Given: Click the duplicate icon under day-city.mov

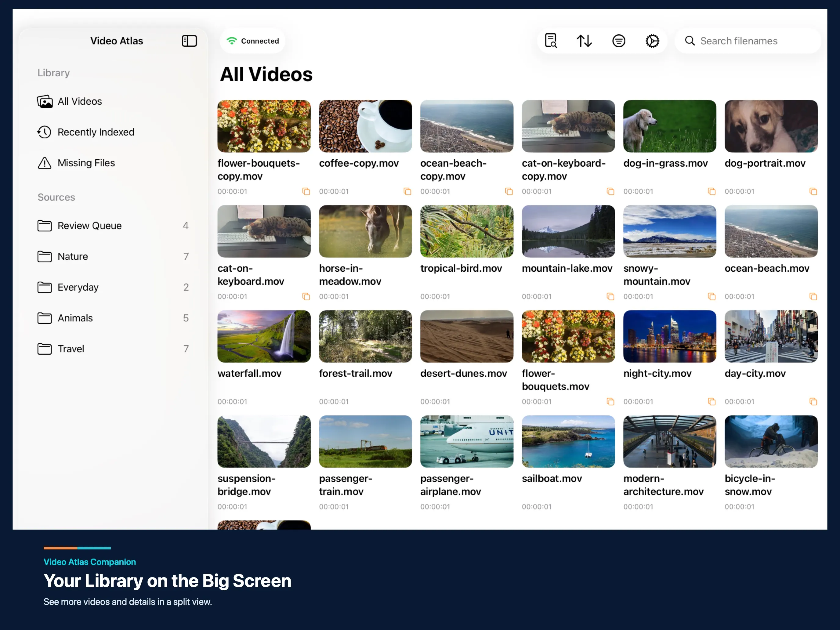Looking at the screenshot, I should 813,402.
